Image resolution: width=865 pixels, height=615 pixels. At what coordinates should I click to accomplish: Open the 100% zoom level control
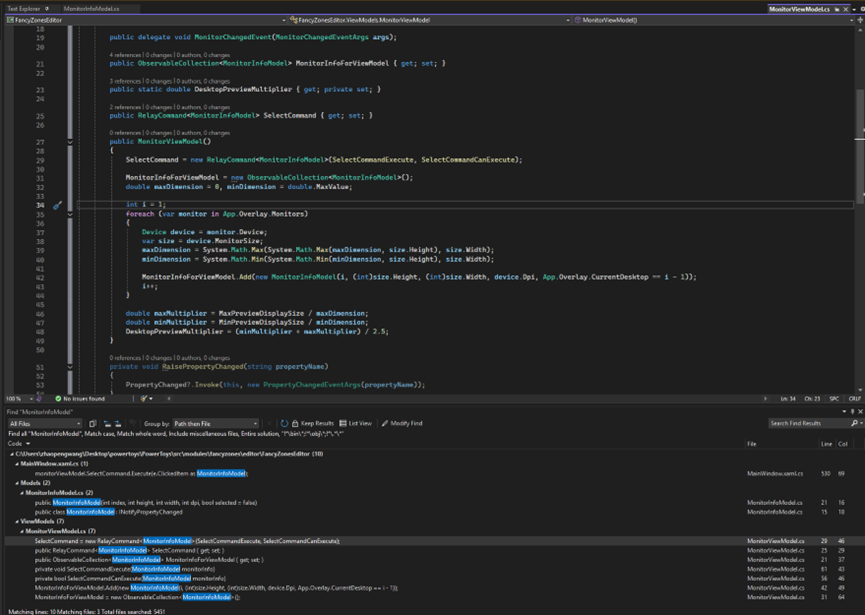tap(16, 398)
